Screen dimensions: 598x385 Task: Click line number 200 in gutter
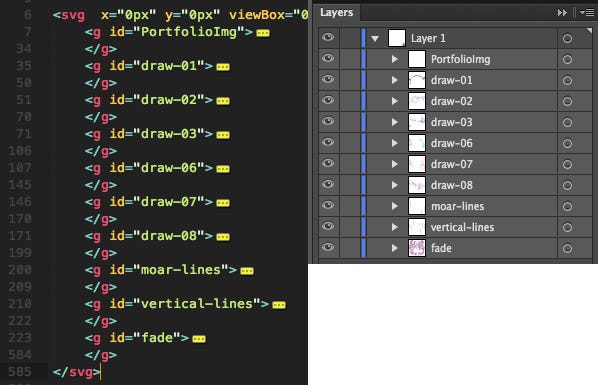(x=20, y=269)
